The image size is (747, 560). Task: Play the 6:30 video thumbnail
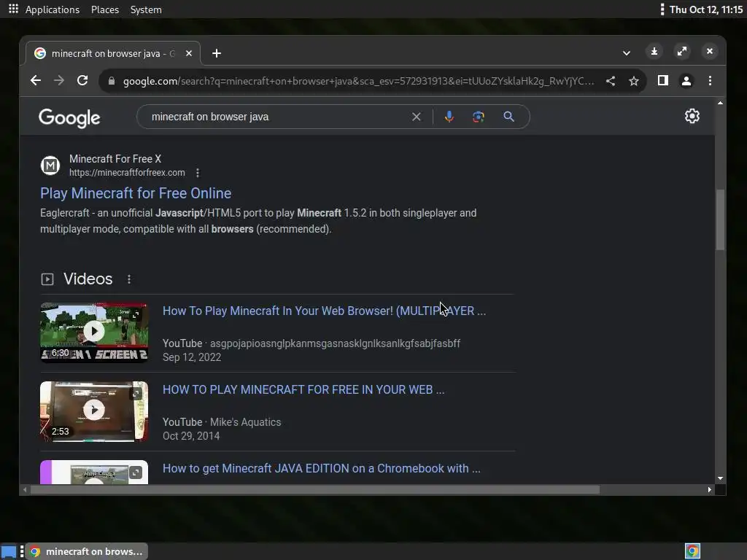click(94, 332)
